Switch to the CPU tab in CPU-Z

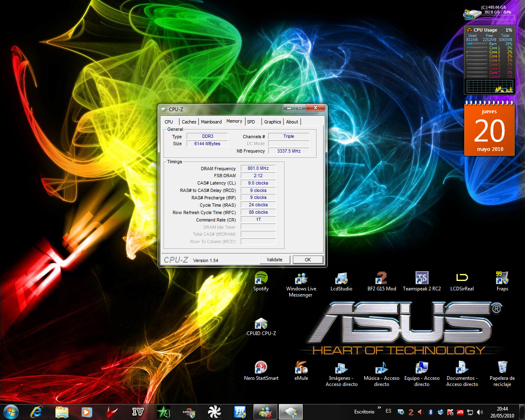169,122
